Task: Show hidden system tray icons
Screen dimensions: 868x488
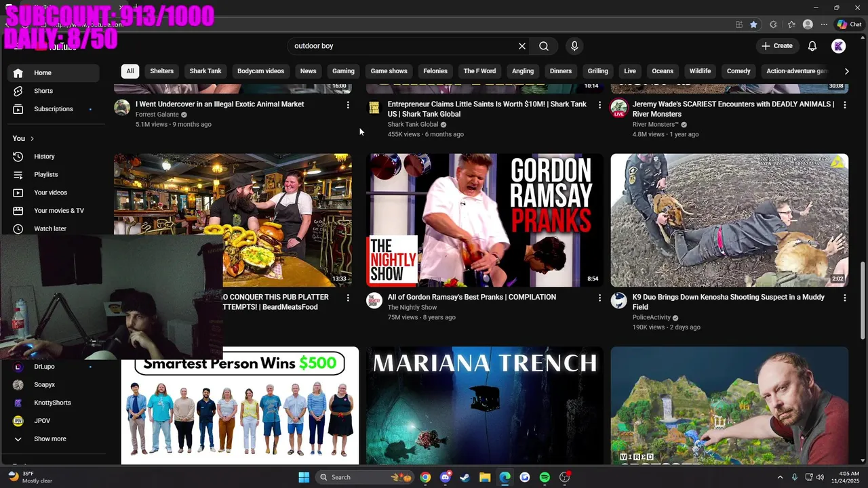Action: (x=780, y=477)
